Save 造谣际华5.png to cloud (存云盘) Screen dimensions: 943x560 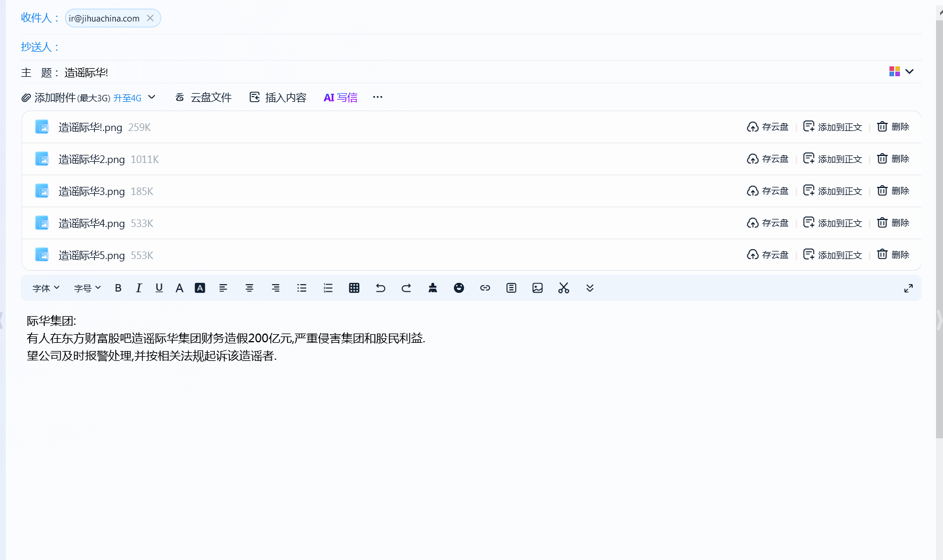tap(768, 255)
